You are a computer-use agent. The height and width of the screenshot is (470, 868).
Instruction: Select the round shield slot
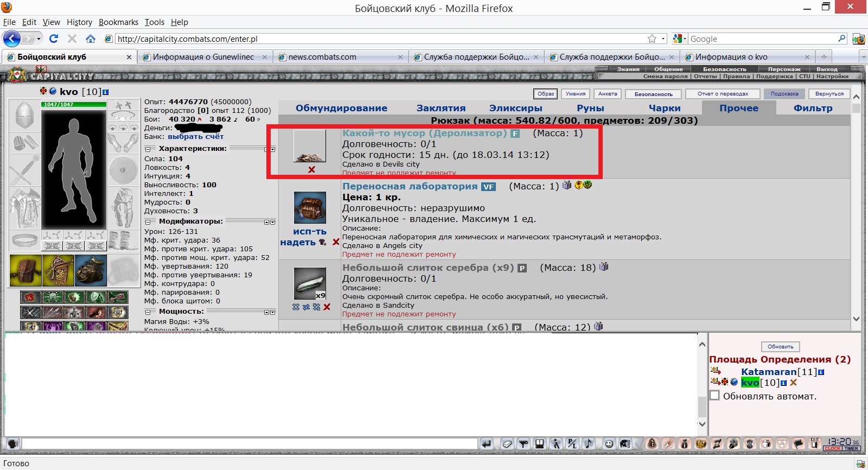(x=123, y=170)
